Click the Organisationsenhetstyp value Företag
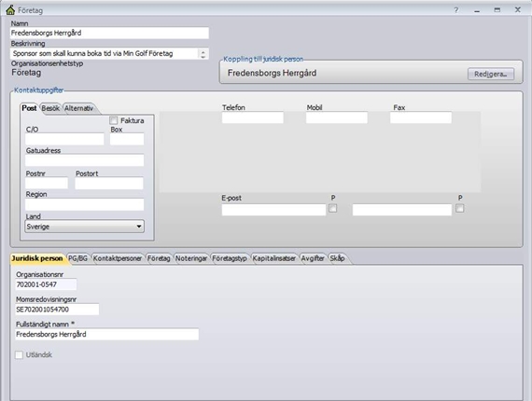 26,73
